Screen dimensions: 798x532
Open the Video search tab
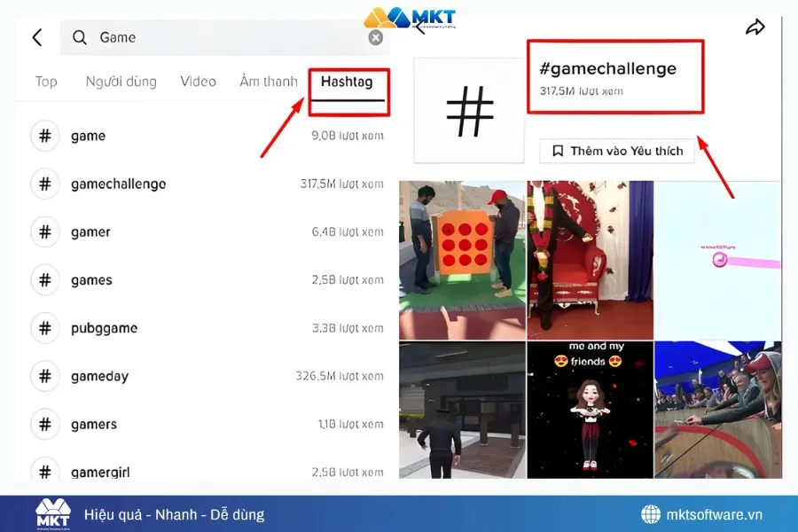click(x=198, y=81)
